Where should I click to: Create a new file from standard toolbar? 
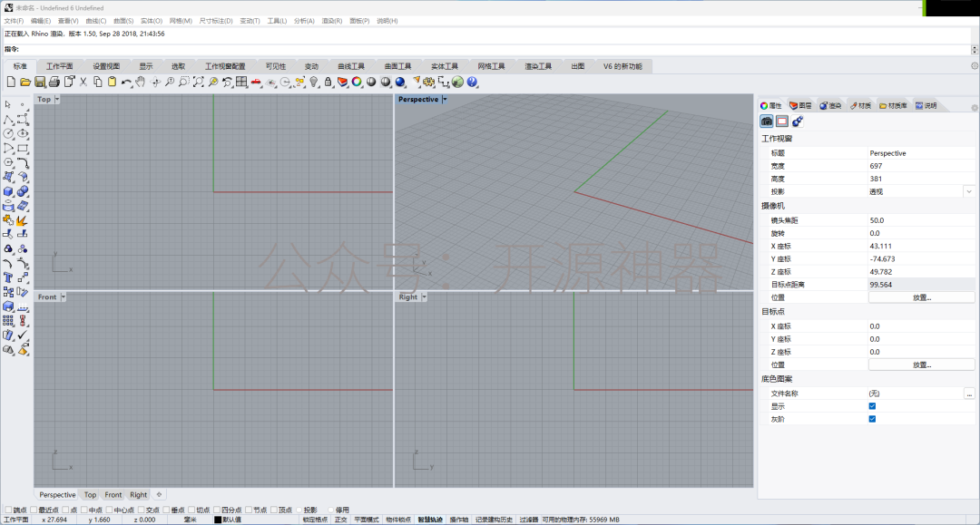coord(11,82)
